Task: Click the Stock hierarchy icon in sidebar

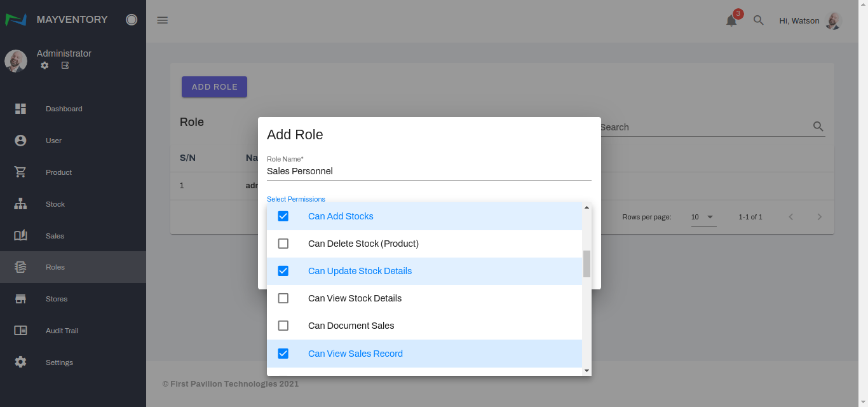Action: [x=20, y=204]
